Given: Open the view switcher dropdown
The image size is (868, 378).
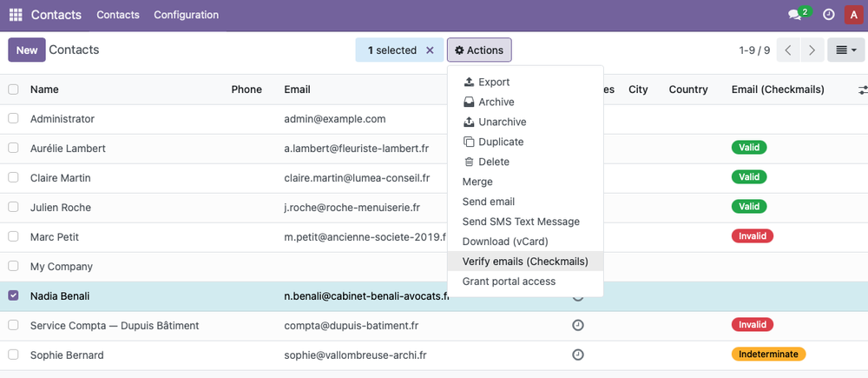Looking at the screenshot, I should click(845, 50).
